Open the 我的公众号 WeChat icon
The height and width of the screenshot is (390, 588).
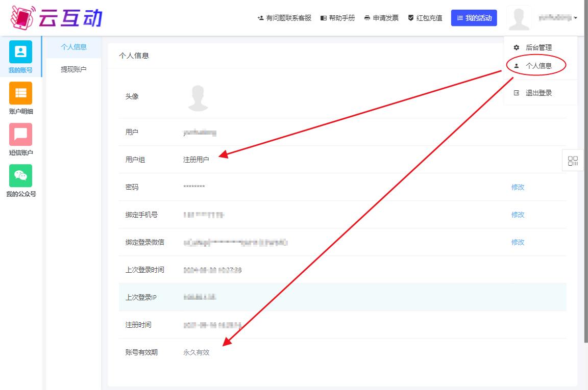[x=20, y=175]
